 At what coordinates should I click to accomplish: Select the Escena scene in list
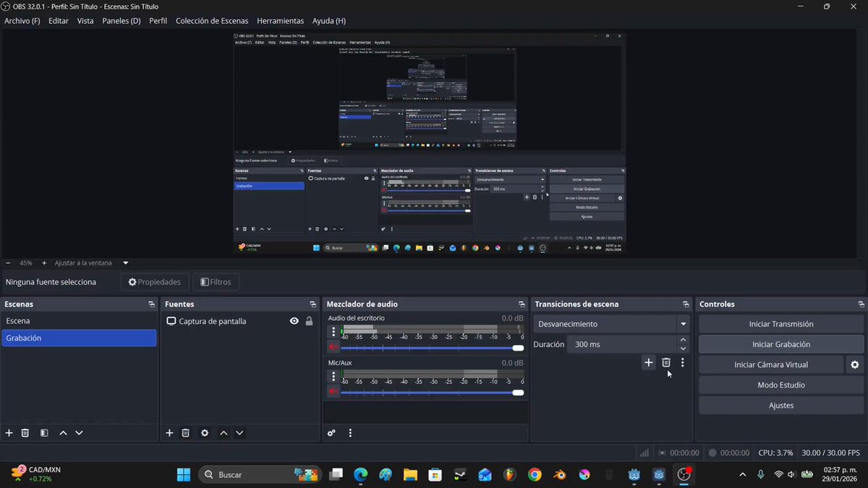coord(79,321)
